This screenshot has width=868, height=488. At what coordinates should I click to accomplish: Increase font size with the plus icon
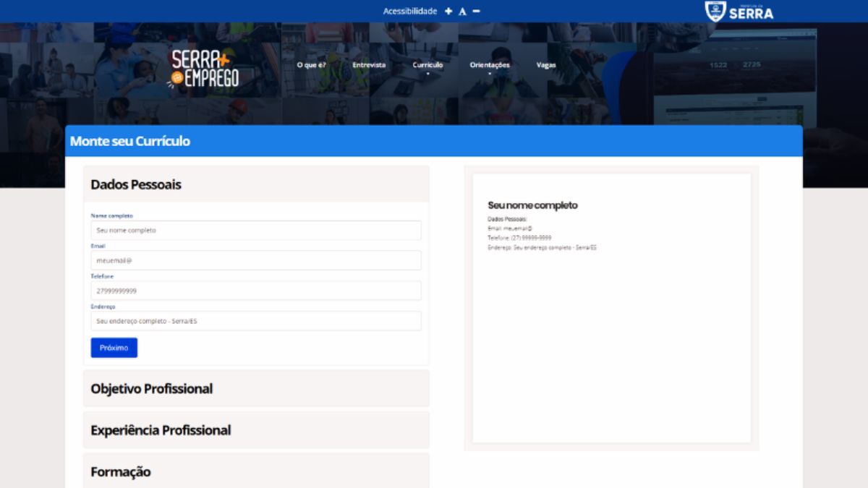pos(448,11)
